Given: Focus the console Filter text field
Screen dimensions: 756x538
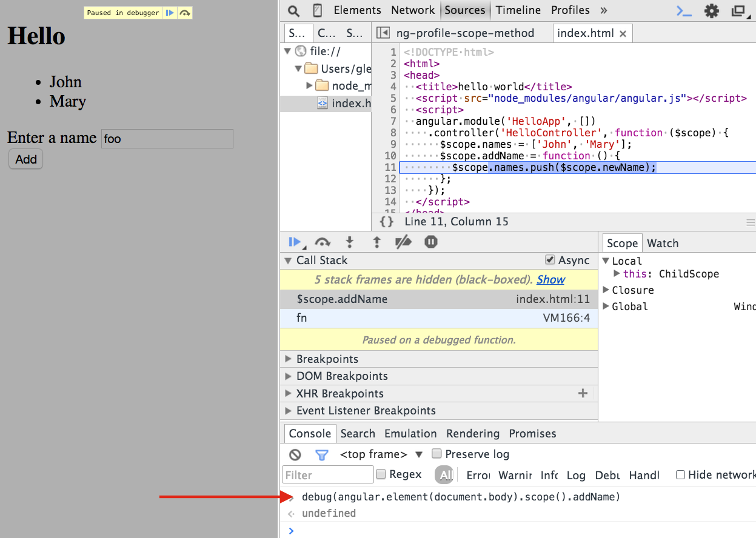Looking at the screenshot, I should tap(328, 475).
